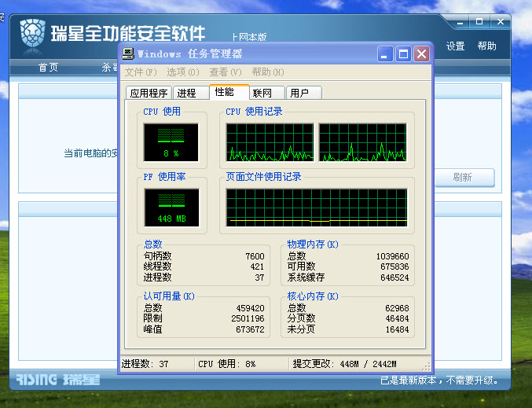Click the 系统缓存 value 646524
Viewport: 532px width, 408px height.
394,278
